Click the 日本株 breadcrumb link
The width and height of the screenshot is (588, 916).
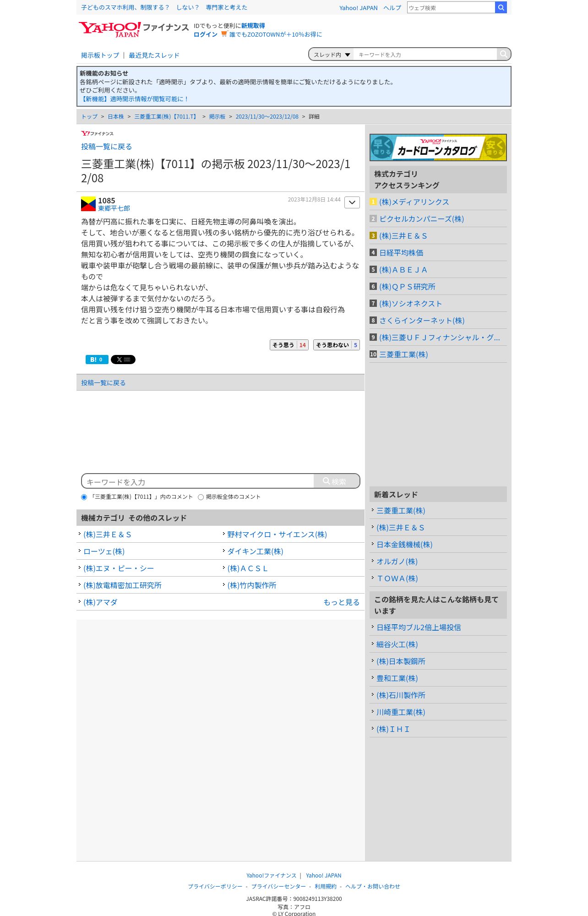click(116, 117)
